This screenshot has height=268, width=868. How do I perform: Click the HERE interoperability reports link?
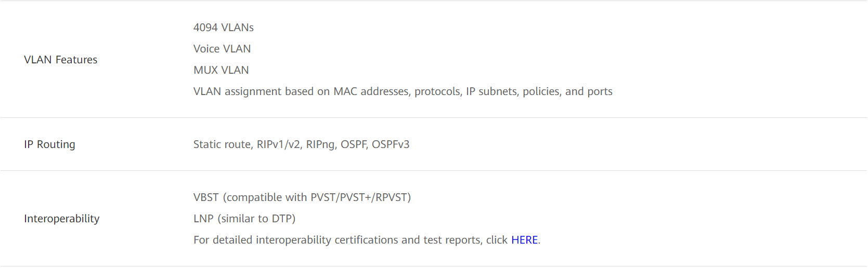pyautogui.click(x=524, y=240)
